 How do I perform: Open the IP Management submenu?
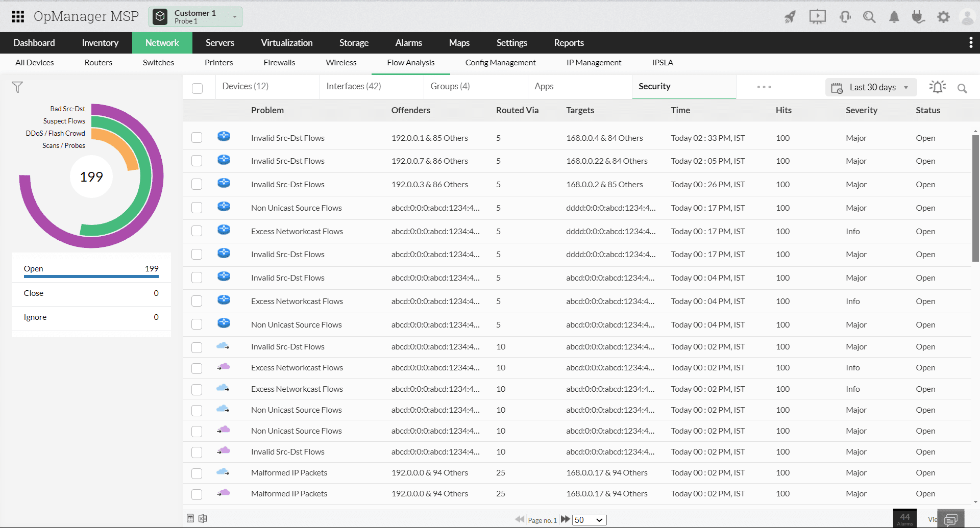click(594, 63)
